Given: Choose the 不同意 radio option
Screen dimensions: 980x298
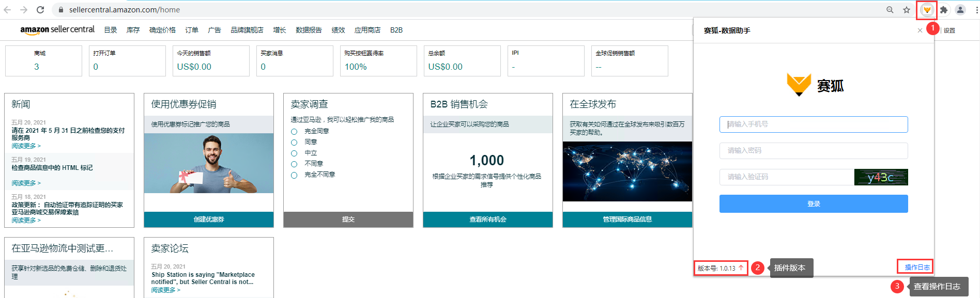Looking at the screenshot, I should click(294, 164).
